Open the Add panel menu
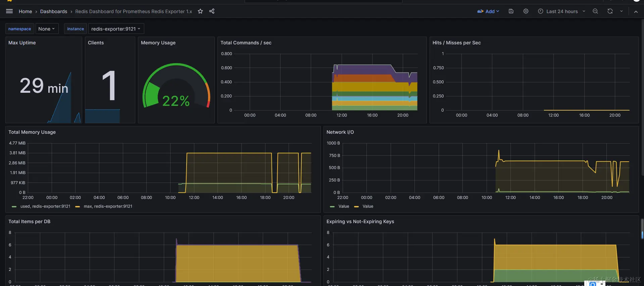This screenshot has width=644, height=286. (488, 11)
